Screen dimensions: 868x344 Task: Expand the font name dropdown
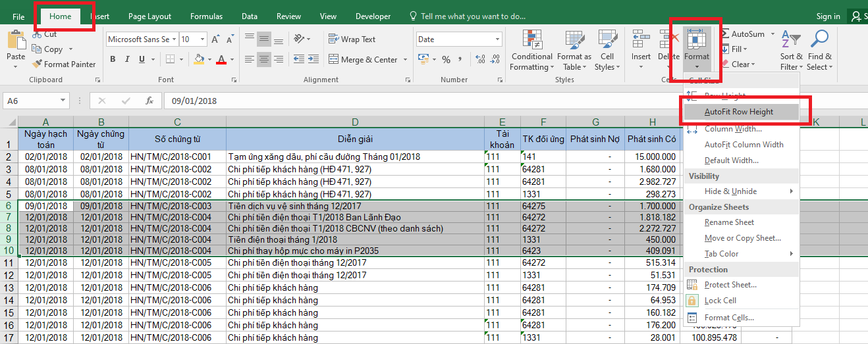174,39
